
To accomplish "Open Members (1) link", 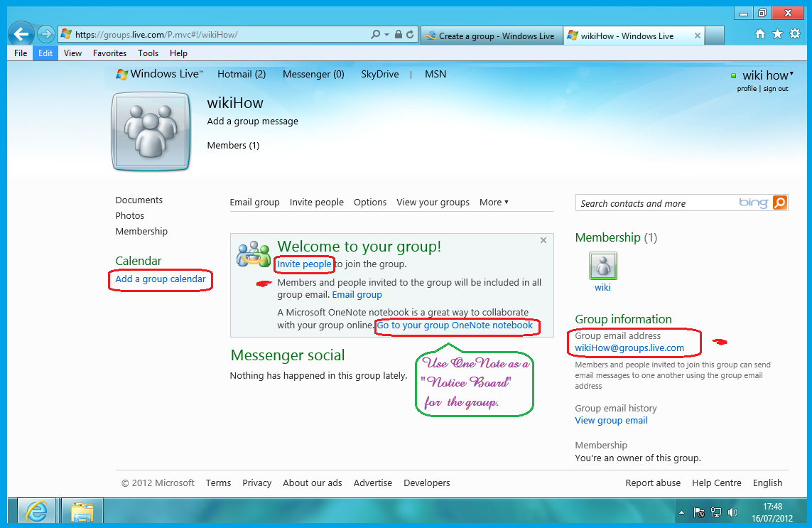I will (233, 146).
